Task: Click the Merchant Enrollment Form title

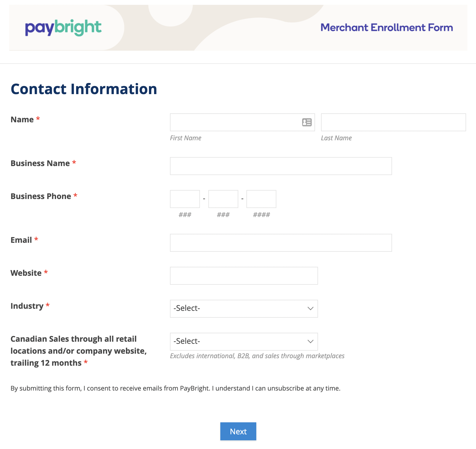Action: click(x=387, y=28)
